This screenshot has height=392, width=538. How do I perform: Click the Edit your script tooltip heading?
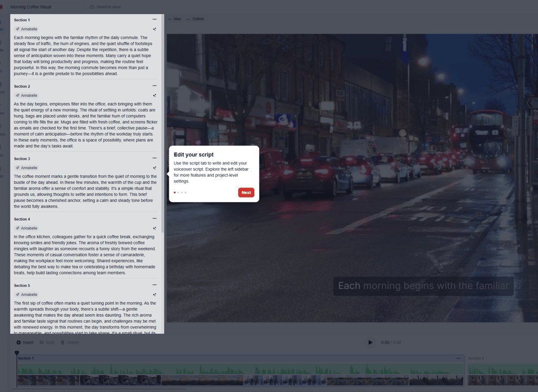(193, 154)
